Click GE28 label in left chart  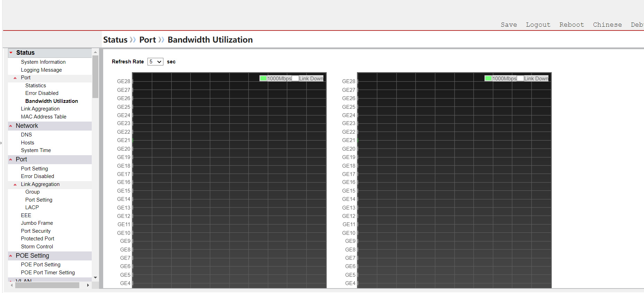tap(124, 81)
